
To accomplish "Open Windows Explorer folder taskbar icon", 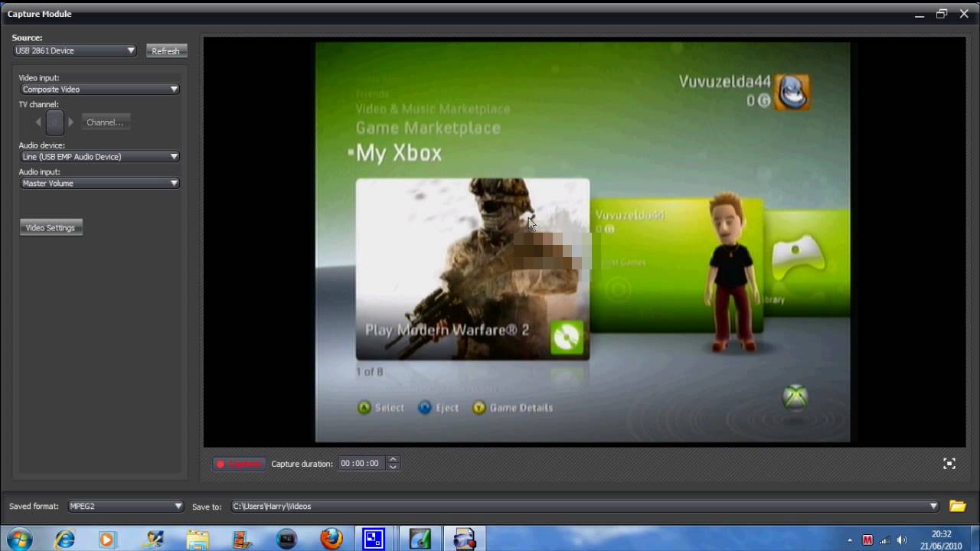I will tap(198, 539).
